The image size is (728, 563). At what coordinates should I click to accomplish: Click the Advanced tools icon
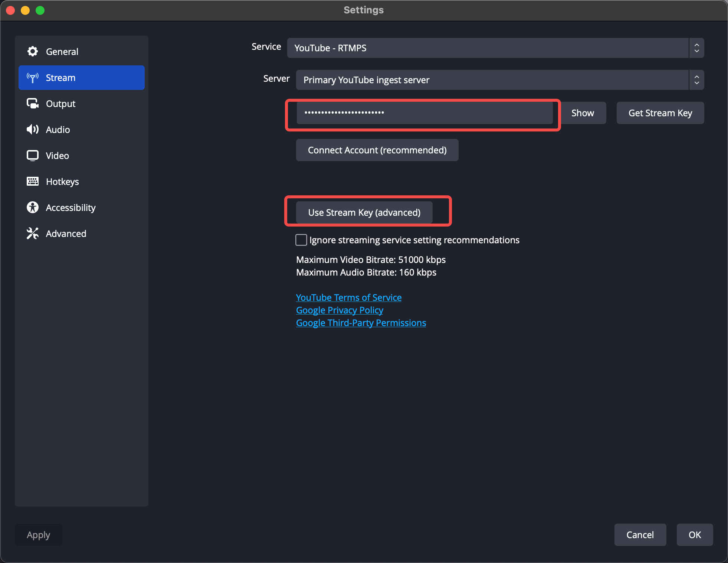[33, 234]
